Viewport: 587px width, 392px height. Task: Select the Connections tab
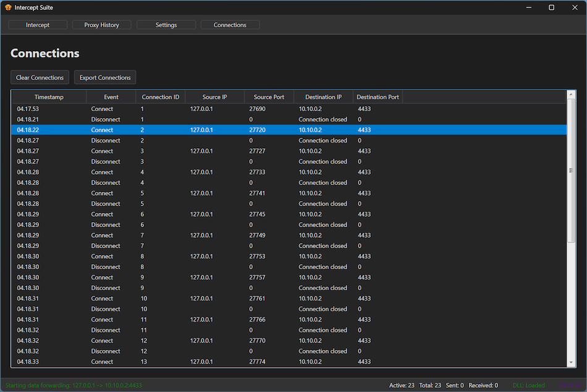pos(230,25)
